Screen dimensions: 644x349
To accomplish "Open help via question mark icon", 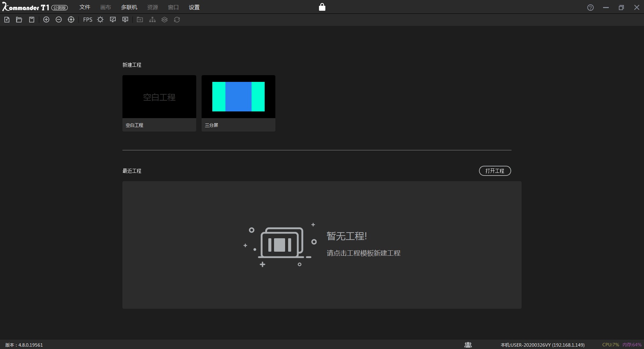I will click(x=590, y=8).
